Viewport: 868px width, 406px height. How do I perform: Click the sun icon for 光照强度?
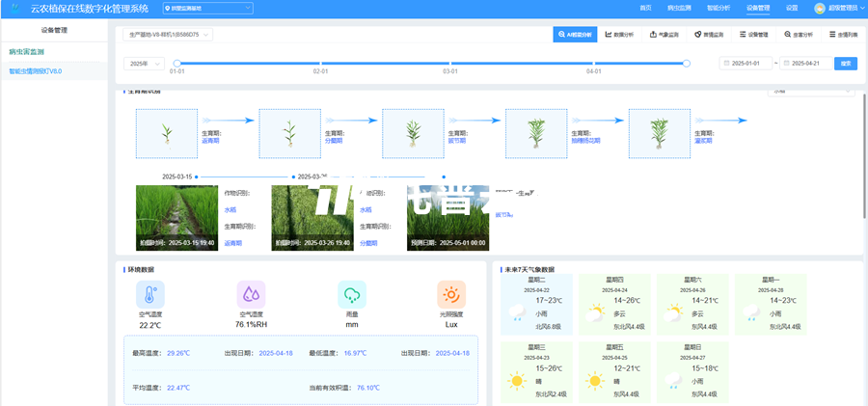[451, 295]
